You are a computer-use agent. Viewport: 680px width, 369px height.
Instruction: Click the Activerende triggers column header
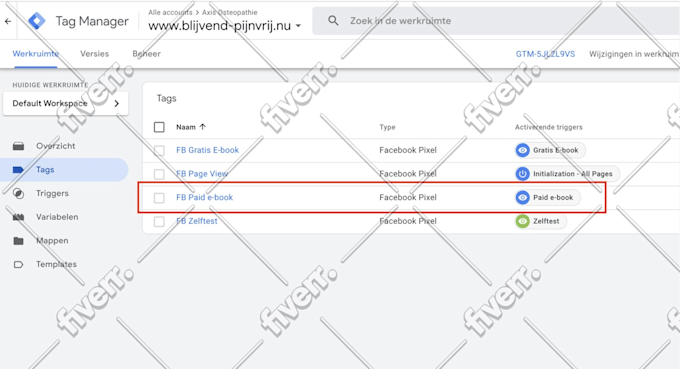549,127
